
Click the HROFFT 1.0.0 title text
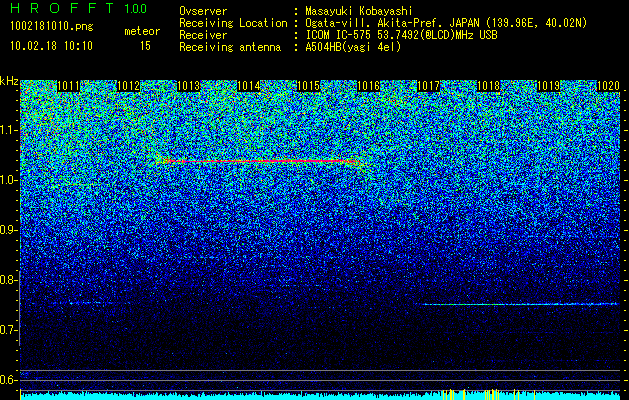(x=78, y=8)
